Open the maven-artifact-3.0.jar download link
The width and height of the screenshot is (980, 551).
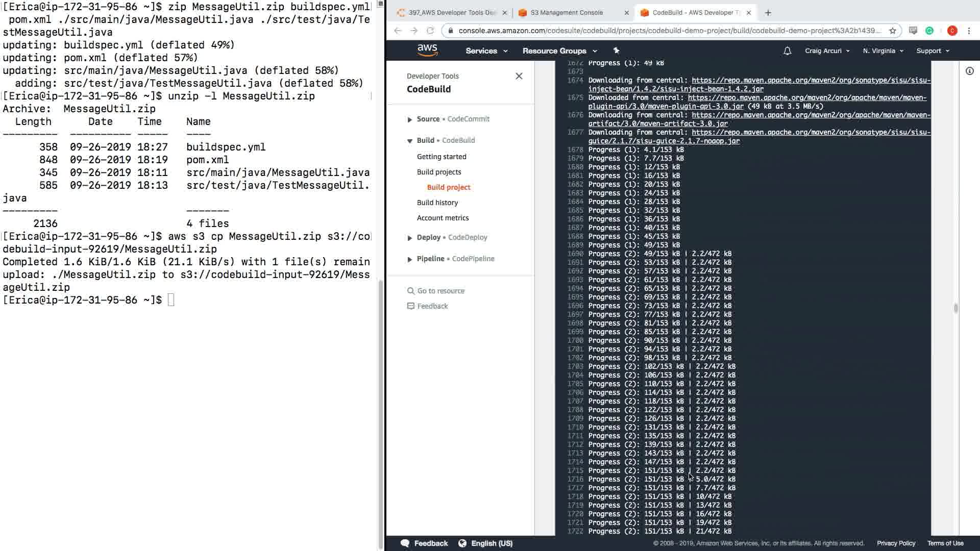click(657, 123)
